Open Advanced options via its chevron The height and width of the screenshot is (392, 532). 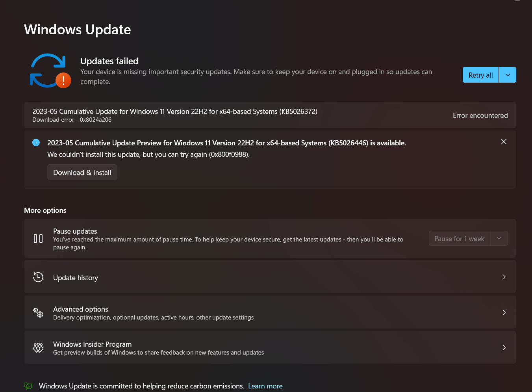click(x=504, y=312)
